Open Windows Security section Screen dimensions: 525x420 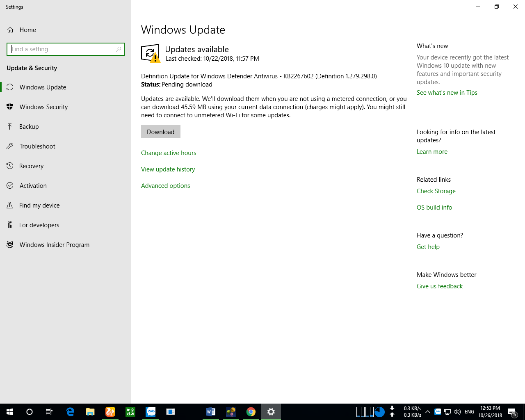coord(66,107)
